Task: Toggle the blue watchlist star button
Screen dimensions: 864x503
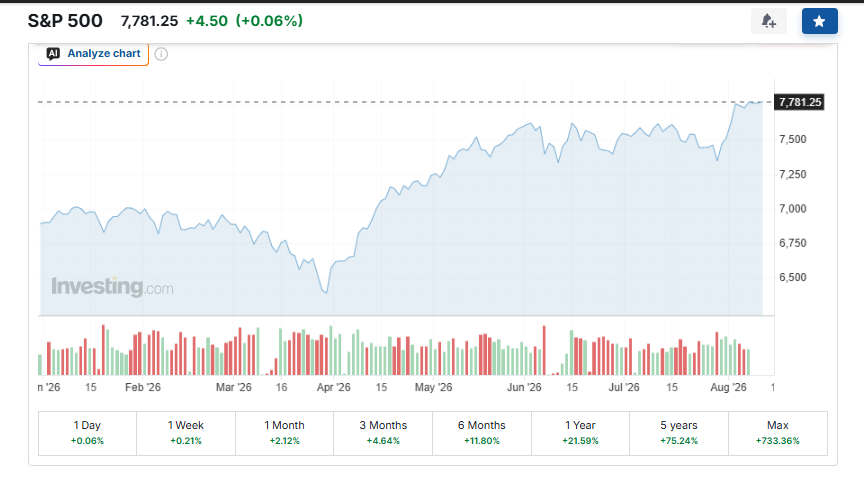Action: 819,21
